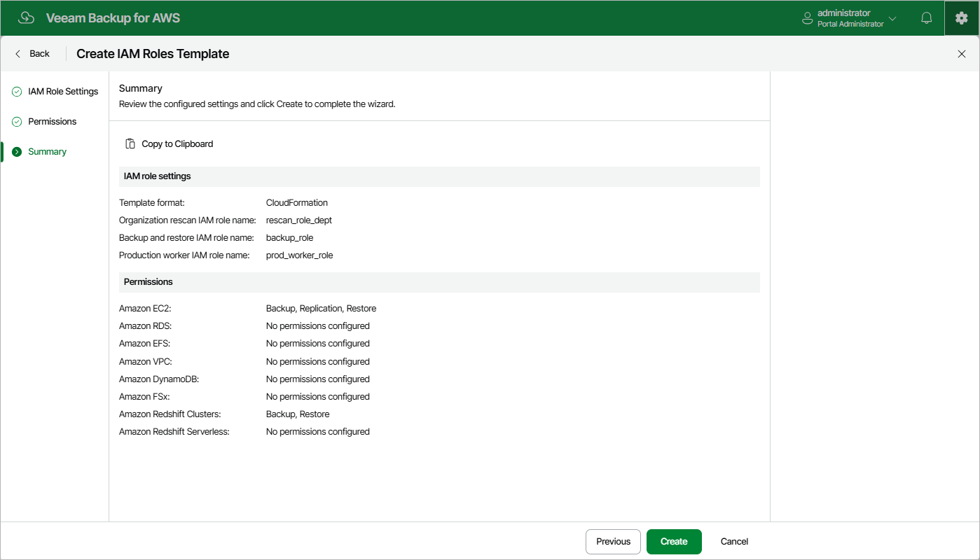Open the notifications bell
The image size is (980, 560).
click(x=926, y=18)
